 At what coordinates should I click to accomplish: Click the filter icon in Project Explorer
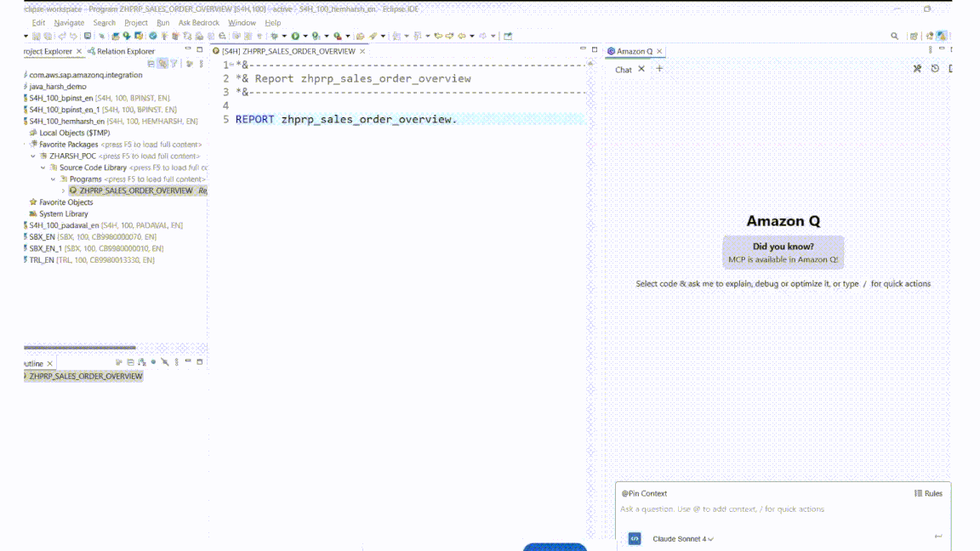point(174,64)
